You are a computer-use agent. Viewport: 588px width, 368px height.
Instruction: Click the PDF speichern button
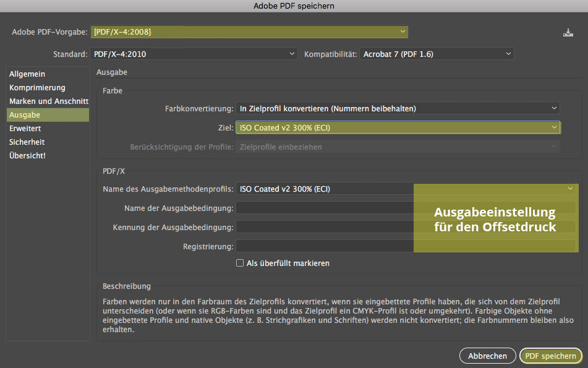pyautogui.click(x=550, y=356)
